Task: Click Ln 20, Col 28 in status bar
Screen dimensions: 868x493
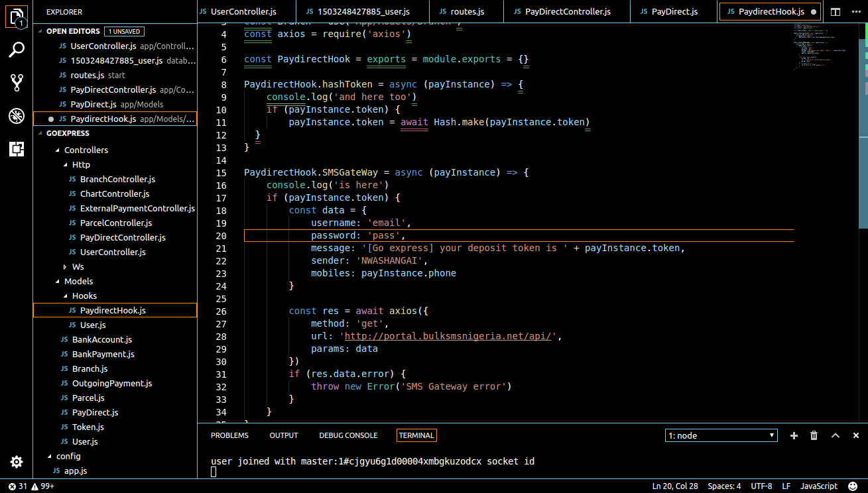Action: pos(675,486)
